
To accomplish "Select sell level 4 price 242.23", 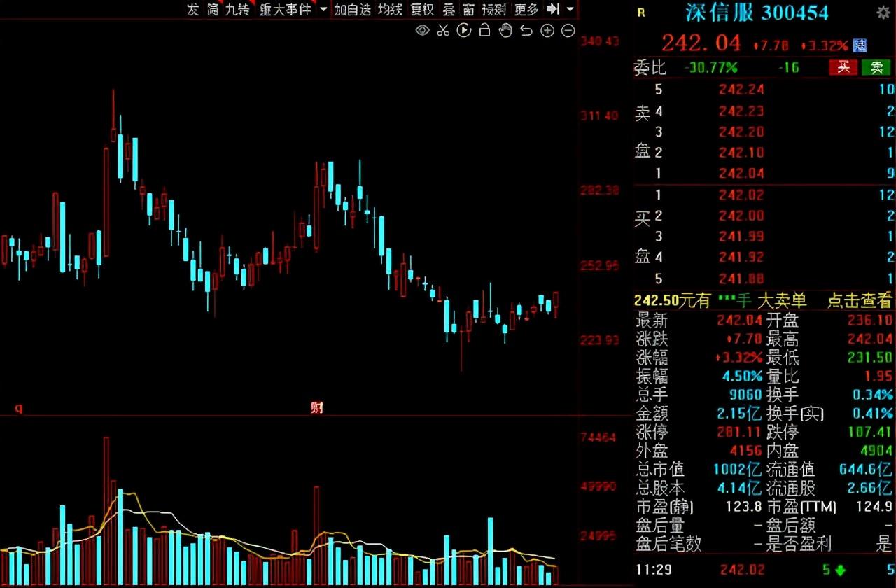I will click(741, 111).
